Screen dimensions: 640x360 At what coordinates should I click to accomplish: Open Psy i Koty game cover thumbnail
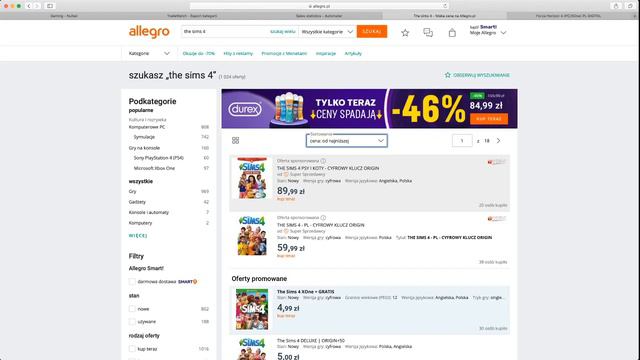252,178
